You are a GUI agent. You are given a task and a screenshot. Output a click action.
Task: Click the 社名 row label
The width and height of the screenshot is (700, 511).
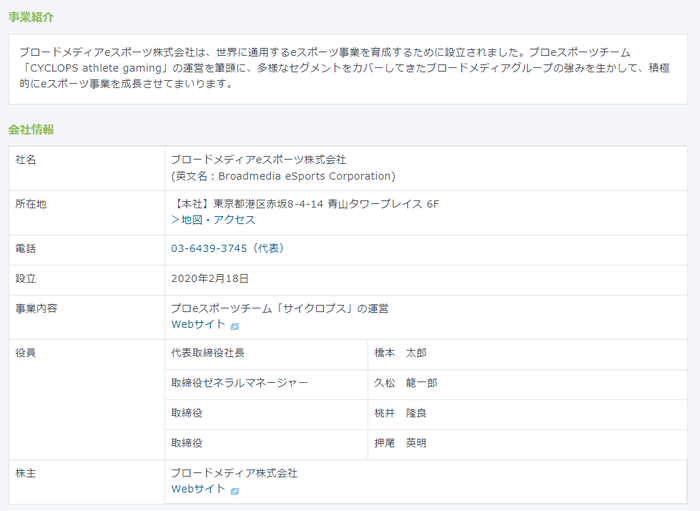point(25,159)
